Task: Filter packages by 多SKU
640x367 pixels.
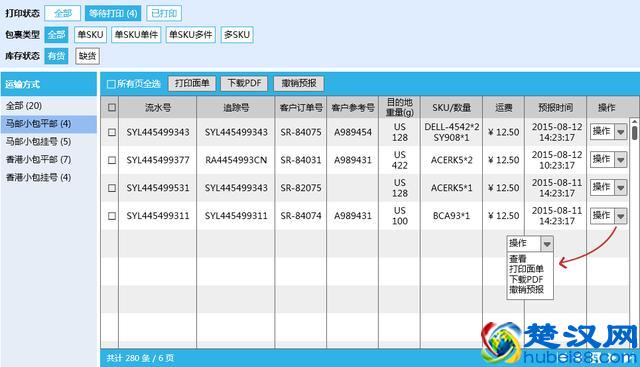Action: [x=237, y=35]
